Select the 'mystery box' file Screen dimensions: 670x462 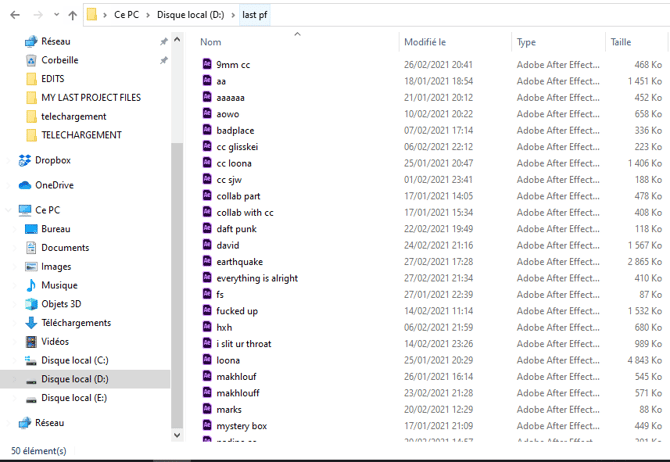click(241, 426)
